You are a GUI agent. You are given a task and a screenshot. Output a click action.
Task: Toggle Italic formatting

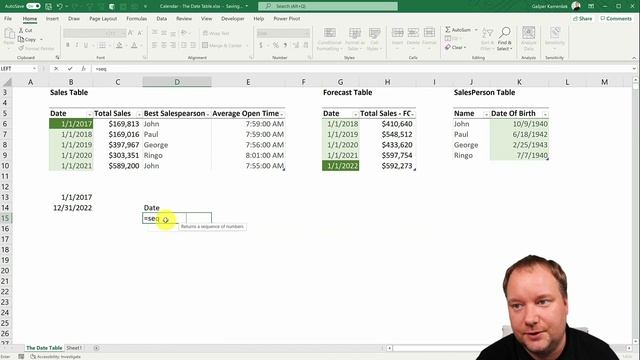[76, 45]
